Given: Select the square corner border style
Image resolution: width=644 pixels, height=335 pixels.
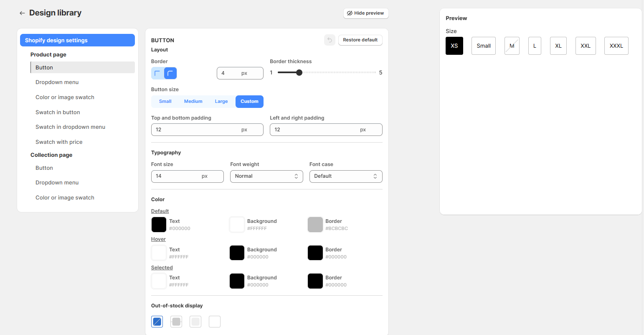Looking at the screenshot, I should [157, 73].
